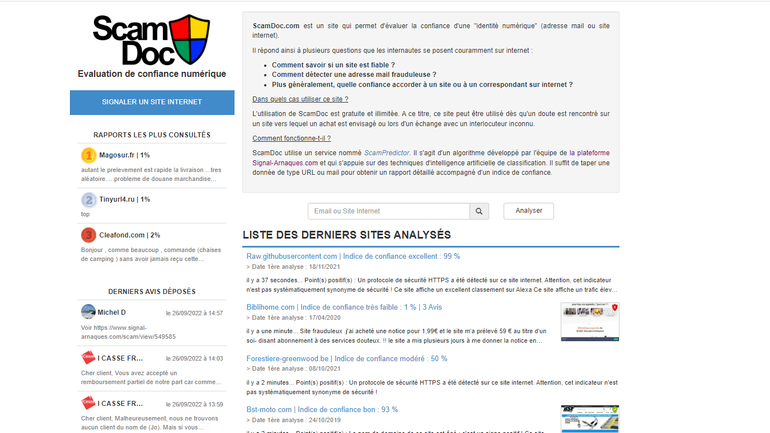Image resolution: width=770 pixels, height=433 pixels.
Task: Click the I CASSE FR avatar dated 13:59
Action: pyautogui.click(x=88, y=403)
